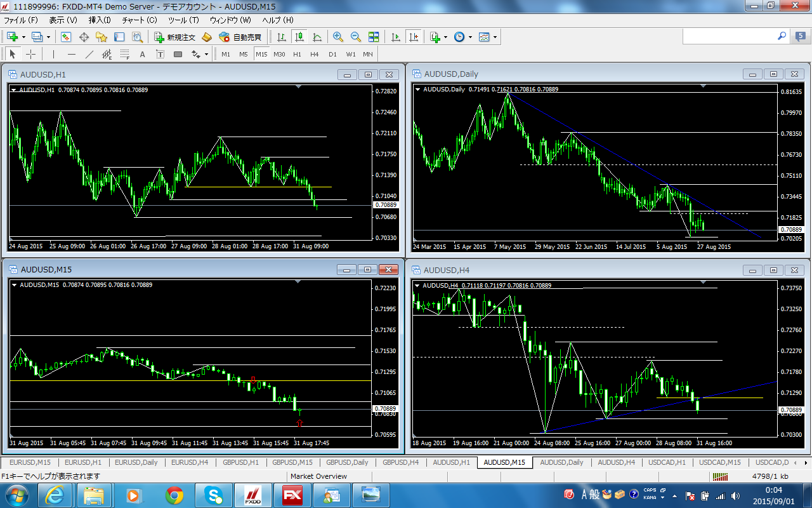812x508 pixels.
Task: Toggle the chart auto-scroll button
Action: coord(396,37)
